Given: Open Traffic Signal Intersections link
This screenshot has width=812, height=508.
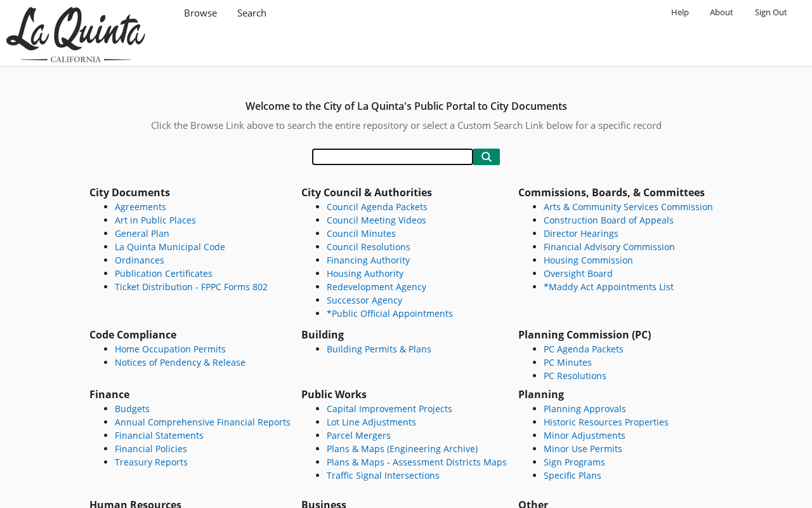Looking at the screenshot, I should [x=383, y=476].
